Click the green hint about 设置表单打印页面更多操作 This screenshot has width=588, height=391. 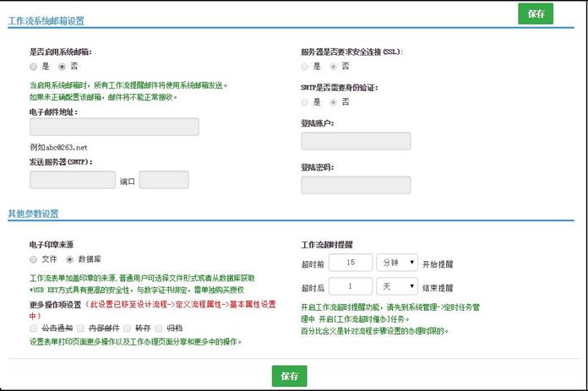[x=136, y=342]
